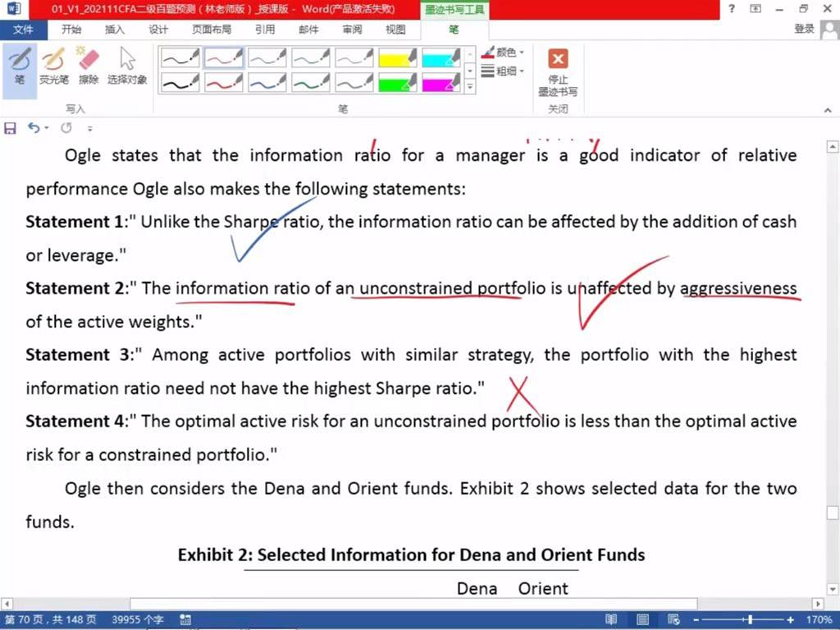Activate the 擦除 eraser tool
This screenshot has width=840, height=630.
89,66
